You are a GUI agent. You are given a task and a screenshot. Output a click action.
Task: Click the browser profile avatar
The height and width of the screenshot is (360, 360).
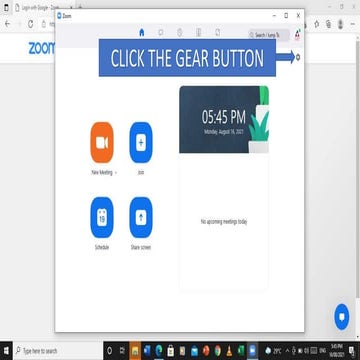click(x=340, y=24)
